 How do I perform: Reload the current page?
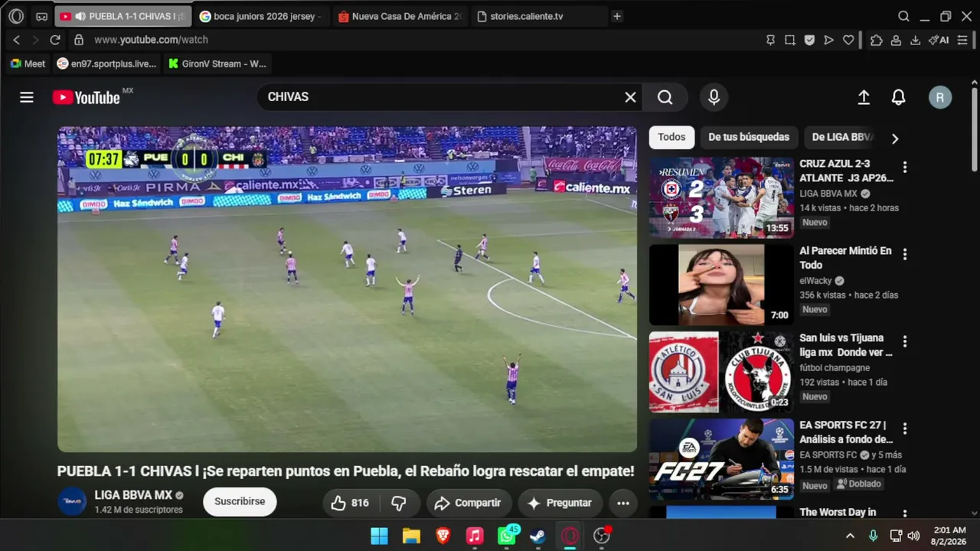coord(55,40)
